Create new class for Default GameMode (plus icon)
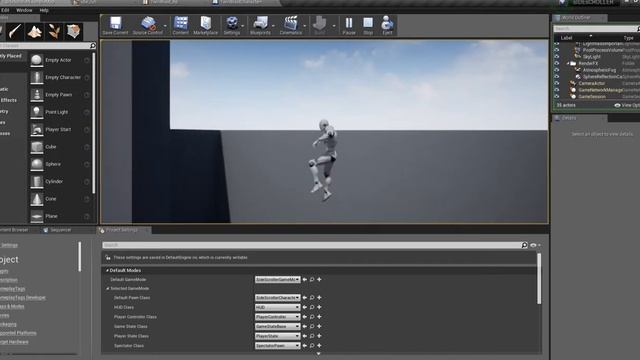Image resolution: width=640 pixels, height=360 pixels. [319, 280]
